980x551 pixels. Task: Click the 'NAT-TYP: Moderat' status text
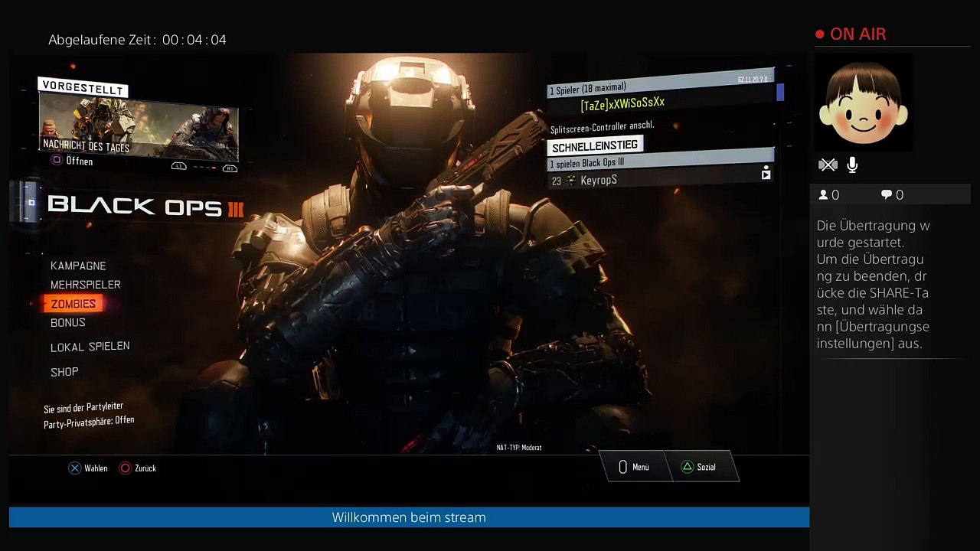click(519, 448)
